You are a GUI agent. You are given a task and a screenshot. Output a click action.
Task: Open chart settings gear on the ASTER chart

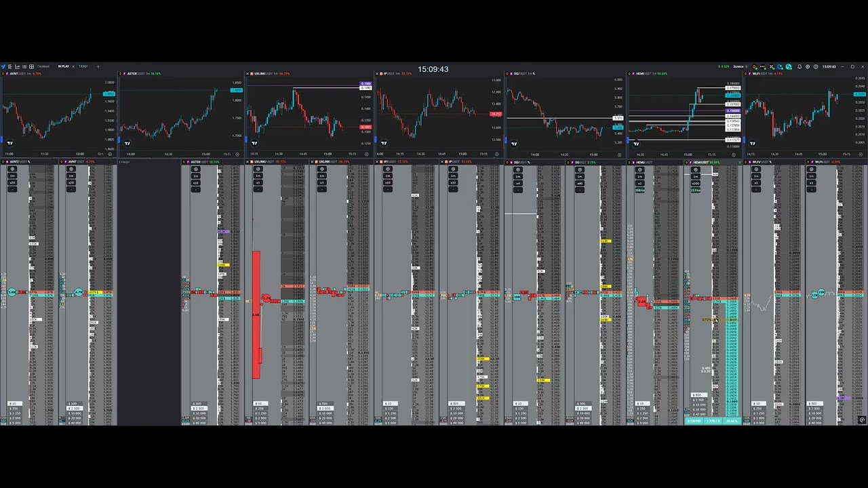coord(237,154)
